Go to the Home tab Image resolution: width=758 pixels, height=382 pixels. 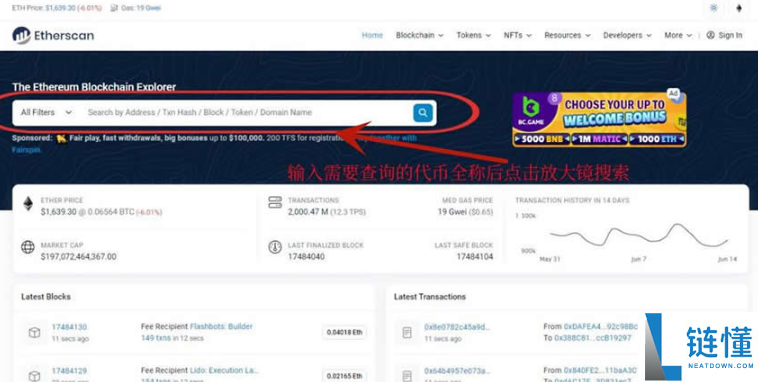coord(372,35)
